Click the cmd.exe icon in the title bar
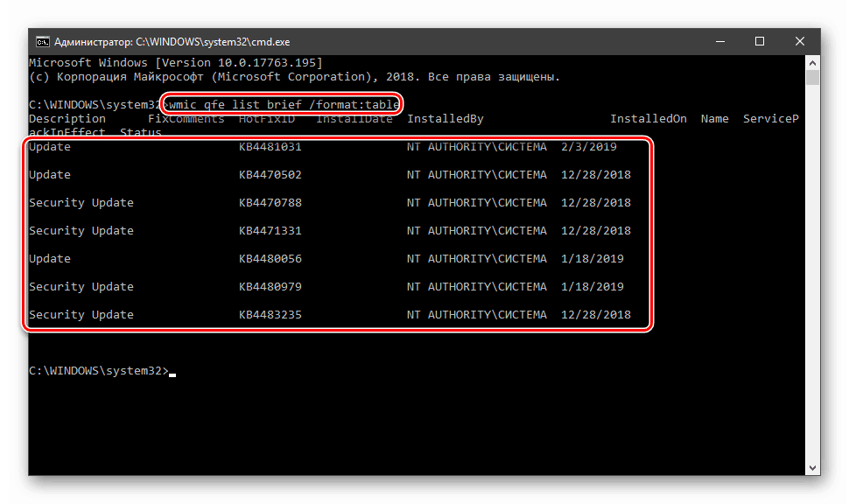This screenshot has width=849, height=504. click(x=43, y=42)
